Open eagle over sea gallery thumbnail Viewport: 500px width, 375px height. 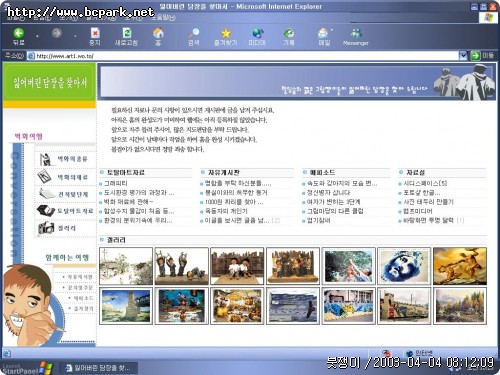pyautogui.click(x=293, y=306)
